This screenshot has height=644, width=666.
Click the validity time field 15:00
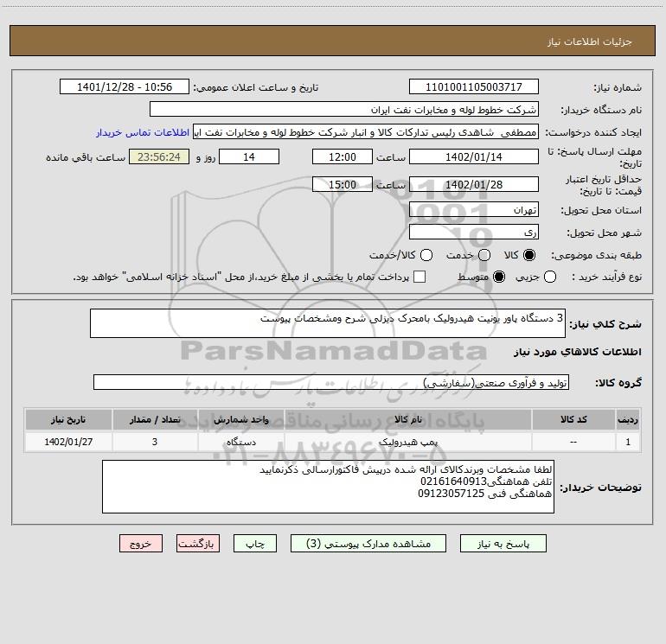click(x=343, y=185)
